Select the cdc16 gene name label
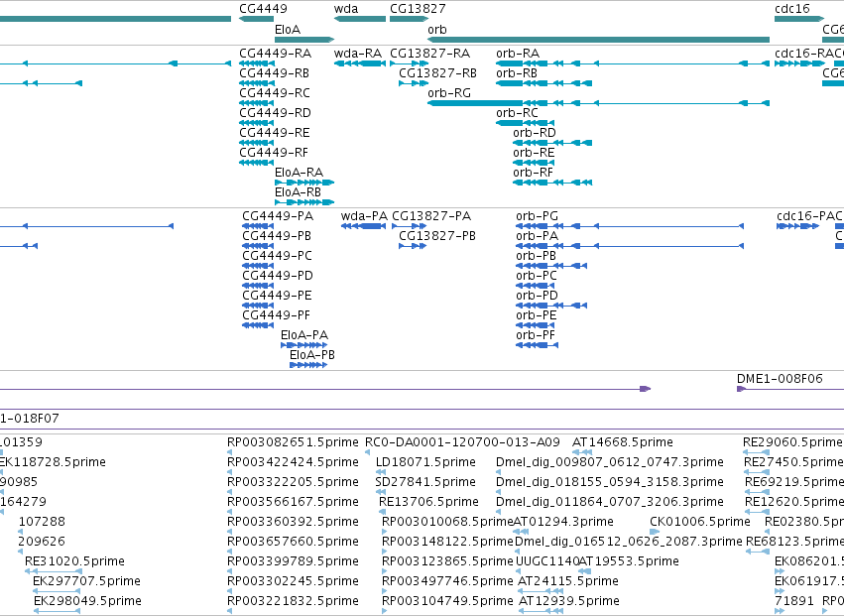The width and height of the screenshot is (844, 616). [791, 9]
